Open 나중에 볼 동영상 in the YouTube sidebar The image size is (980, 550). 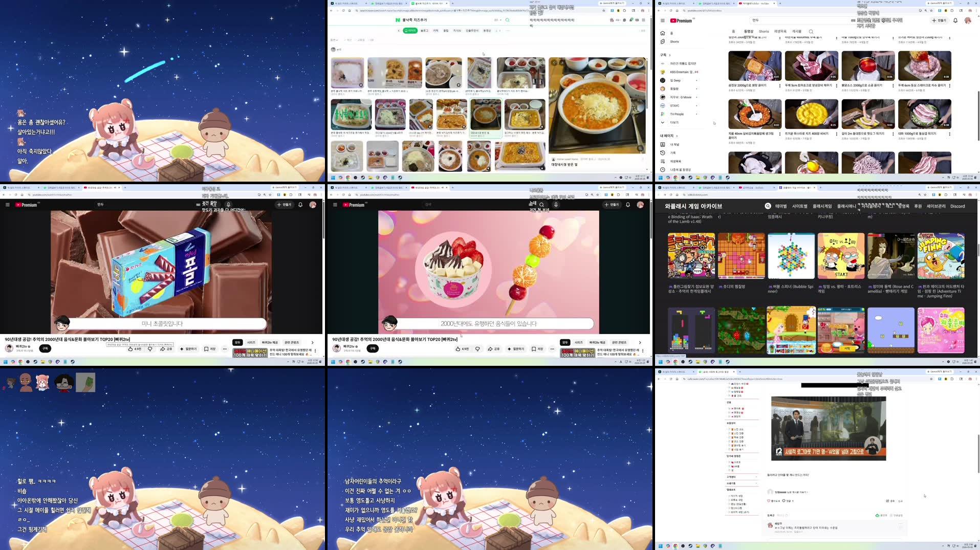coord(676,169)
